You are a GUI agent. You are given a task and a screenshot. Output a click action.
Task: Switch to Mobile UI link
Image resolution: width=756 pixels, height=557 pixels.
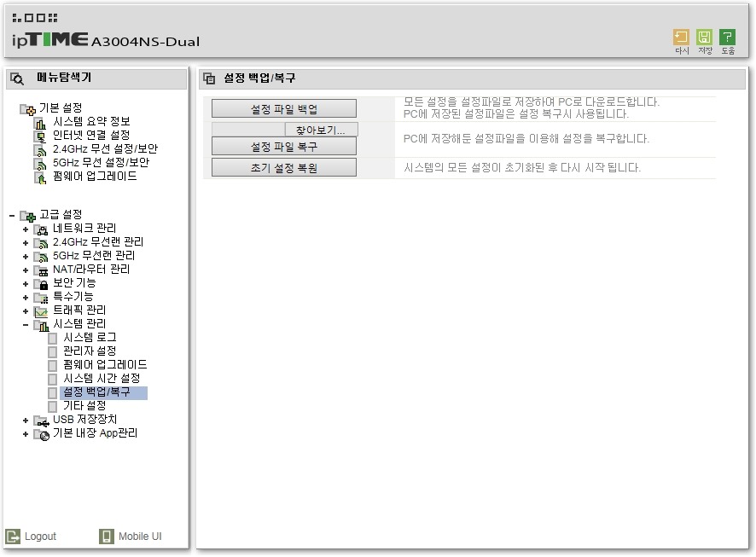pyautogui.click(x=140, y=537)
